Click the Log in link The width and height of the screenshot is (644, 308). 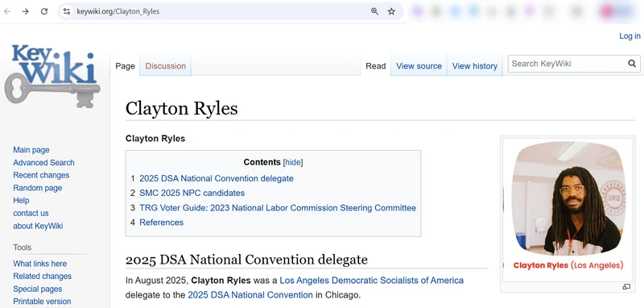tap(630, 36)
